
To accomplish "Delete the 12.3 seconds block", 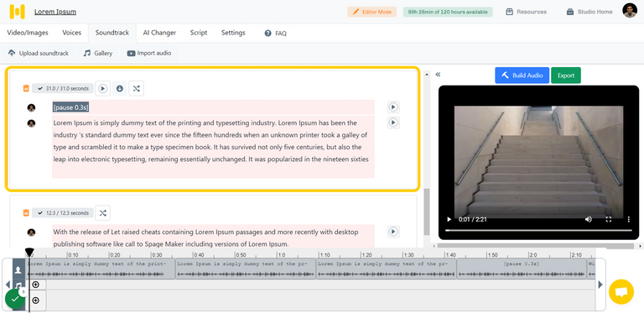I will (x=26, y=213).
